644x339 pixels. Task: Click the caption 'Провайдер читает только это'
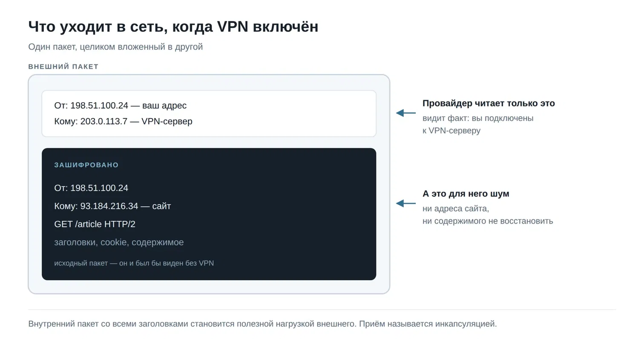[489, 103]
